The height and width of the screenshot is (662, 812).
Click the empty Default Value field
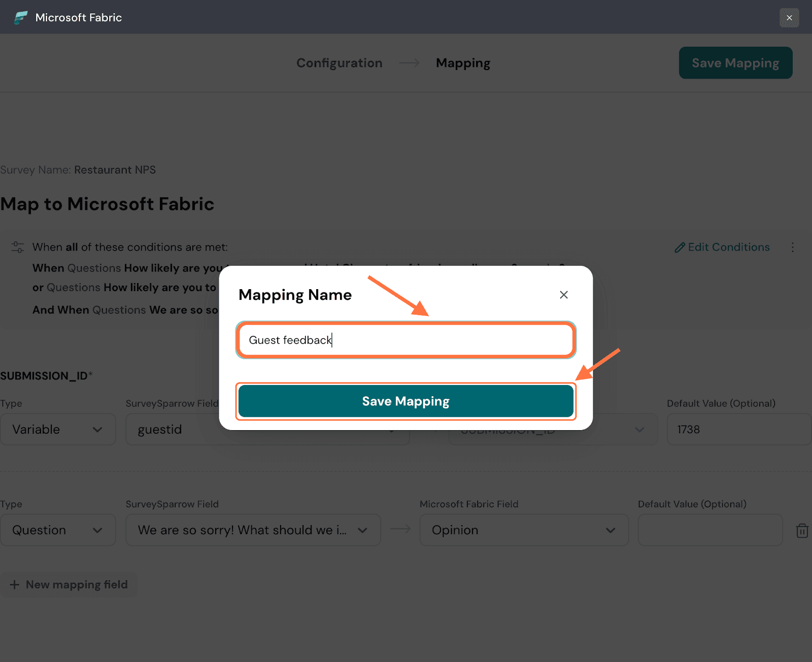(x=709, y=530)
